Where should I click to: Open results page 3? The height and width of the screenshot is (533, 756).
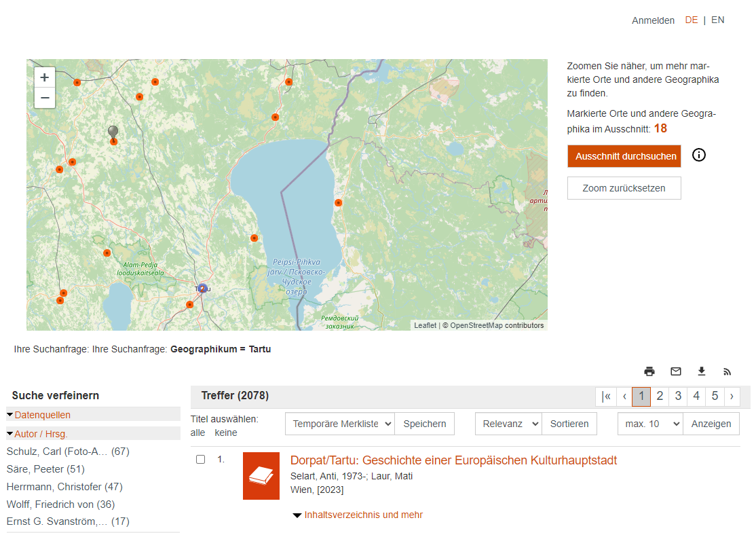coord(678,396)
